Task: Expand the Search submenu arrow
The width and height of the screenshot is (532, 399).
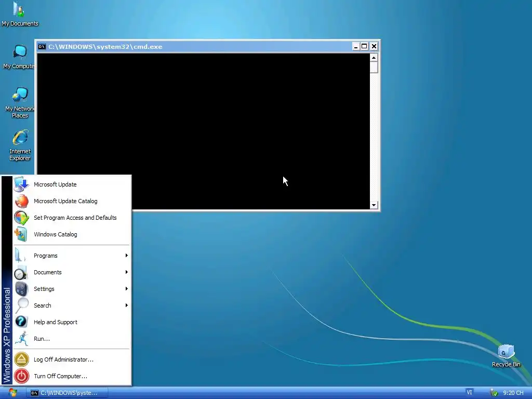Action: [127, 305]
